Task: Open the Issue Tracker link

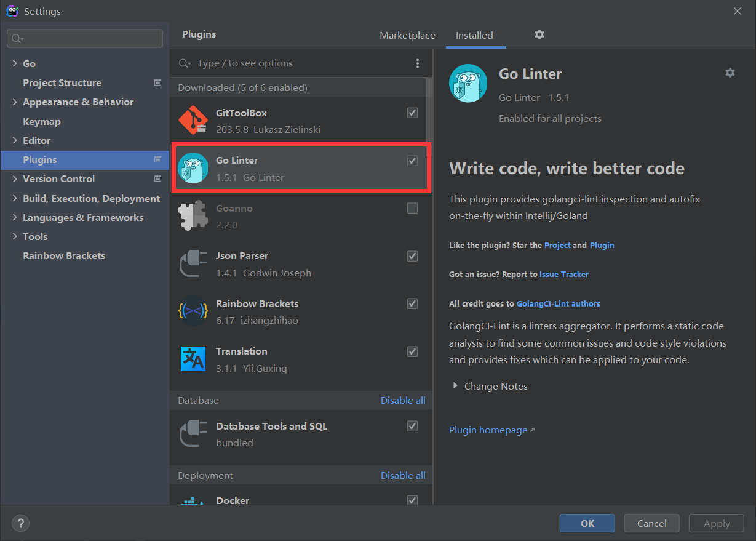Action: [564, 274]
